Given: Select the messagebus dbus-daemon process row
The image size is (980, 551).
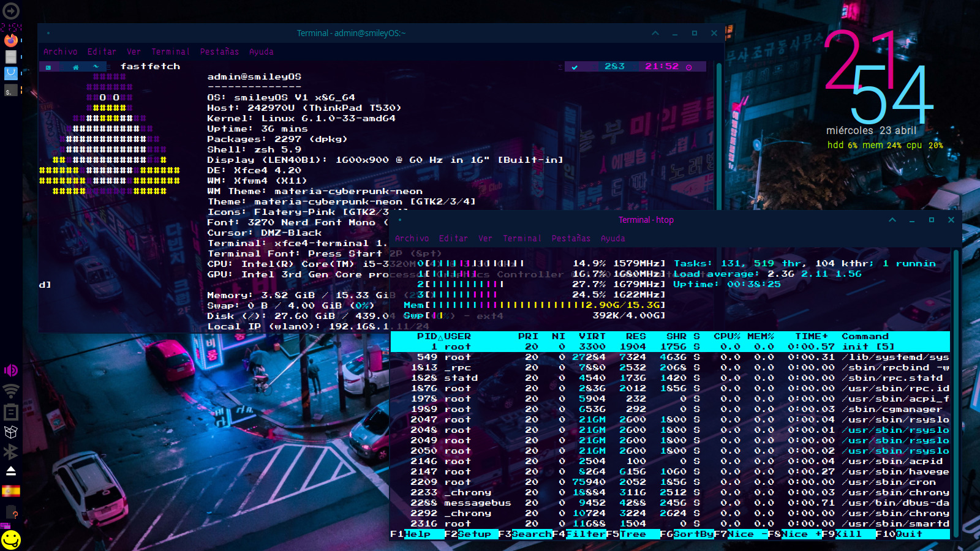Looking at the screenshot, I should [670, 503].
